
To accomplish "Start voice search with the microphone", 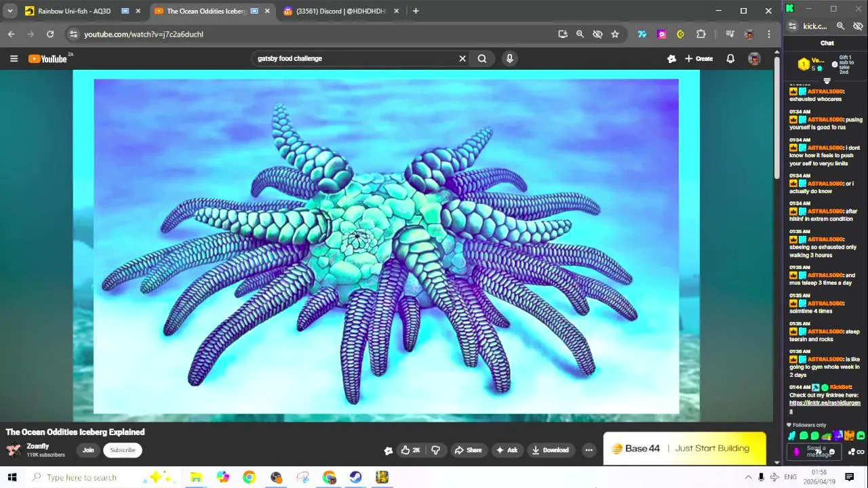I will (509, 58).
